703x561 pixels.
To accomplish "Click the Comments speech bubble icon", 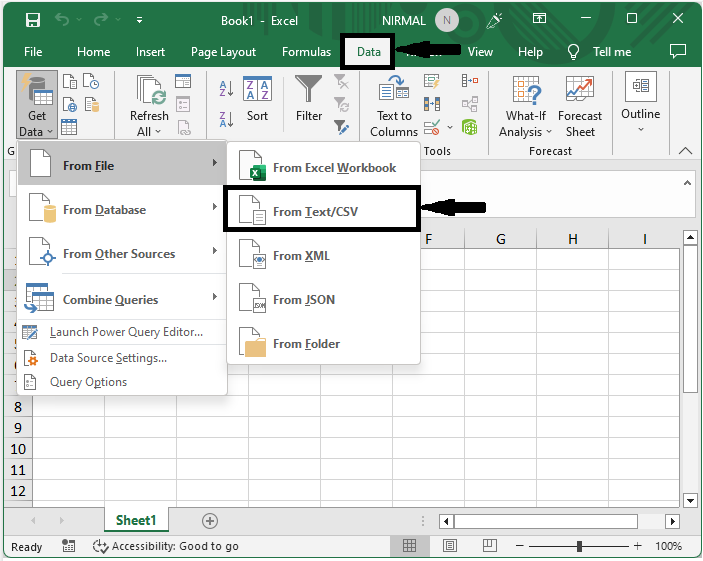I will click(677, 51).
